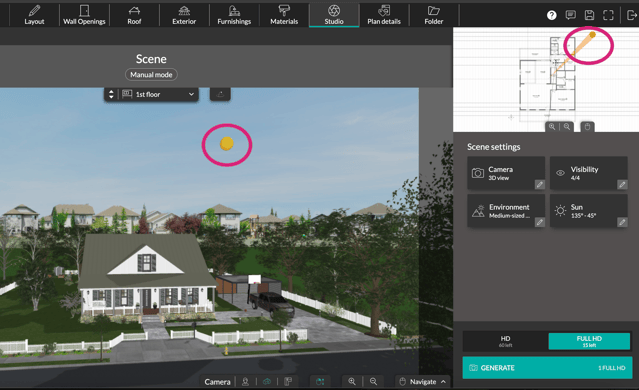Select the Materials tab

pos(284,15)
